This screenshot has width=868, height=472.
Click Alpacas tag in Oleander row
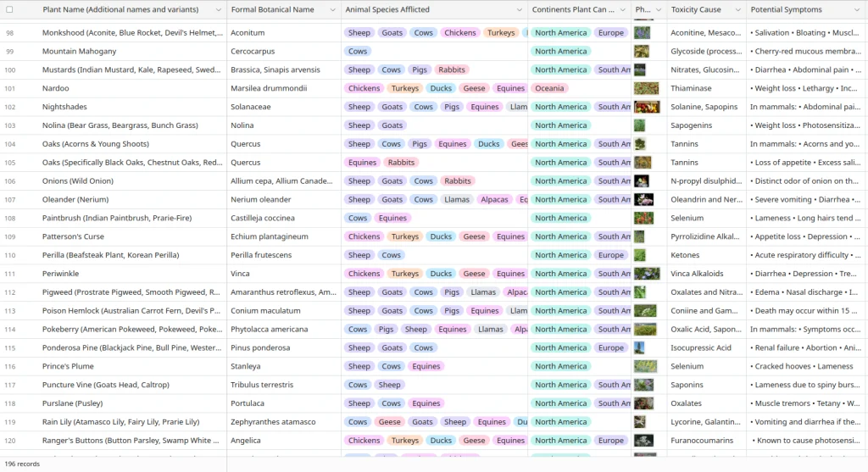click(x=494, y=200)
